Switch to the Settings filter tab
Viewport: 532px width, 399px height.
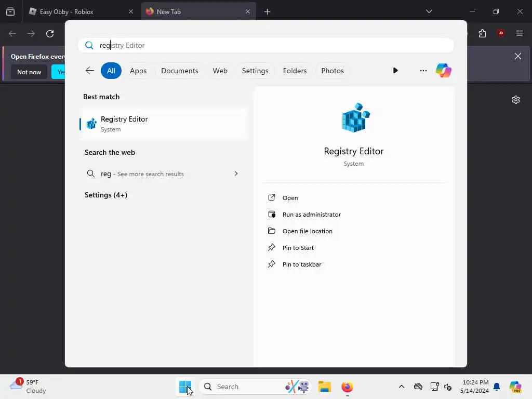tap(255, 71)
